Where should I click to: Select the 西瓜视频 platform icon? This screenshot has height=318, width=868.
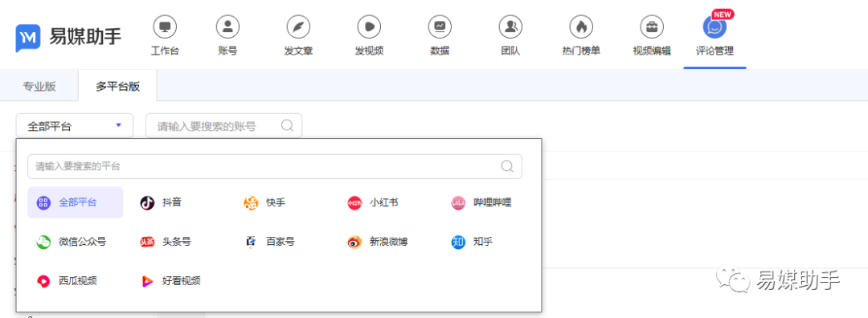pyautogui.click(x=43, y=281)
